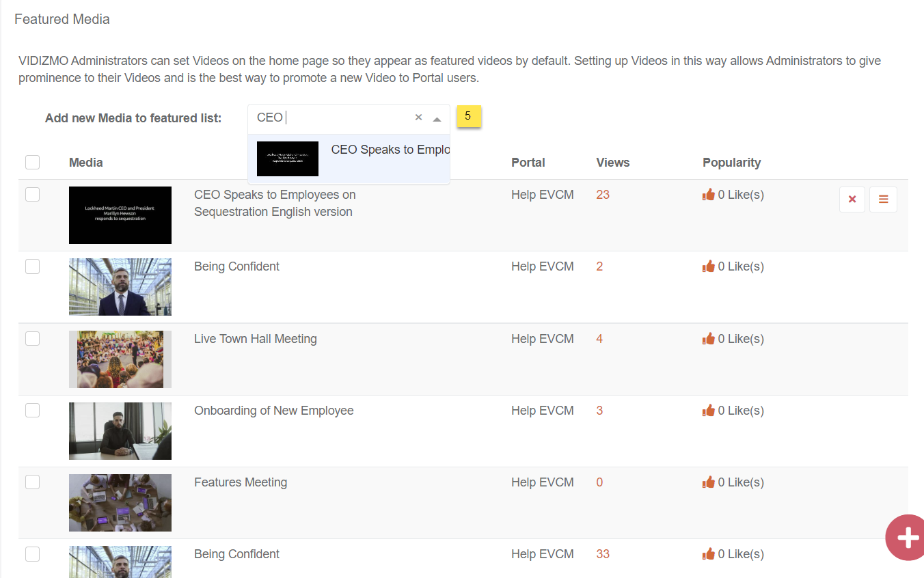Click thumbs-up icon on Onboarding row

tap(709, 411)
